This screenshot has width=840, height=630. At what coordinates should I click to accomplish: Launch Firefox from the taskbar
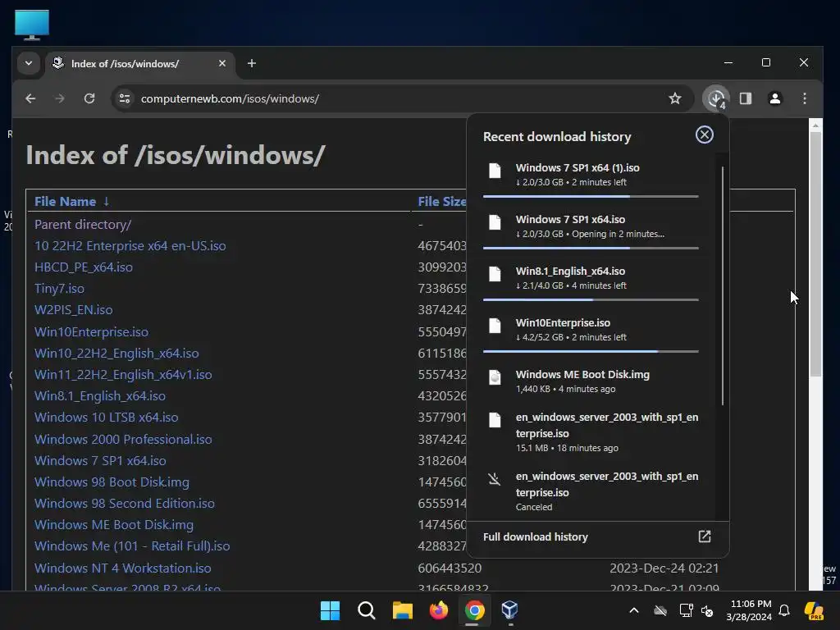439,610
